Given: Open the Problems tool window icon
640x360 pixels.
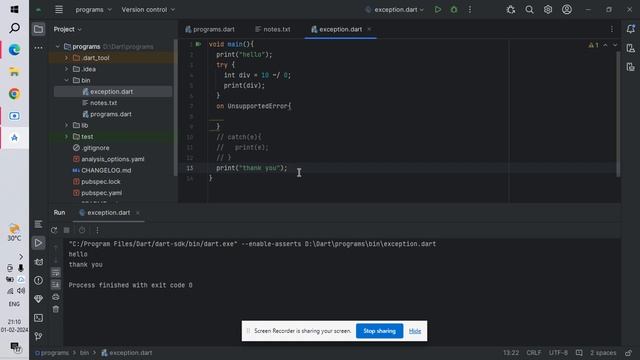Looking at the screenshot, I should click(38, 280).
